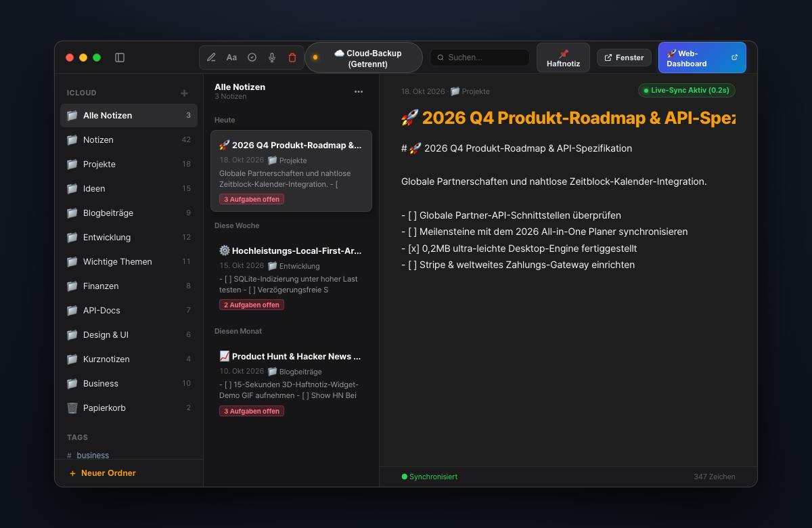Open the API-Docs folder
The width and height of the screenshot is (812, 528).
pyautogui.click(x=129, y=310)
